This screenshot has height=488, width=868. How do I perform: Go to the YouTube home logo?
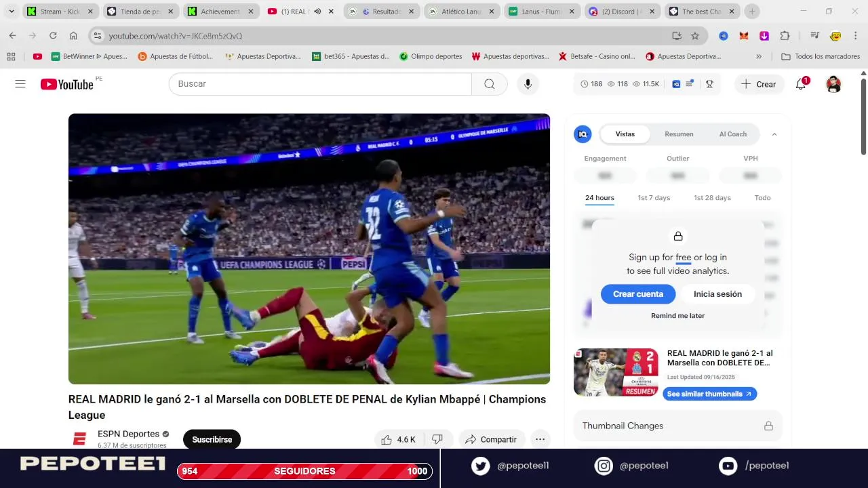point(66,84)
